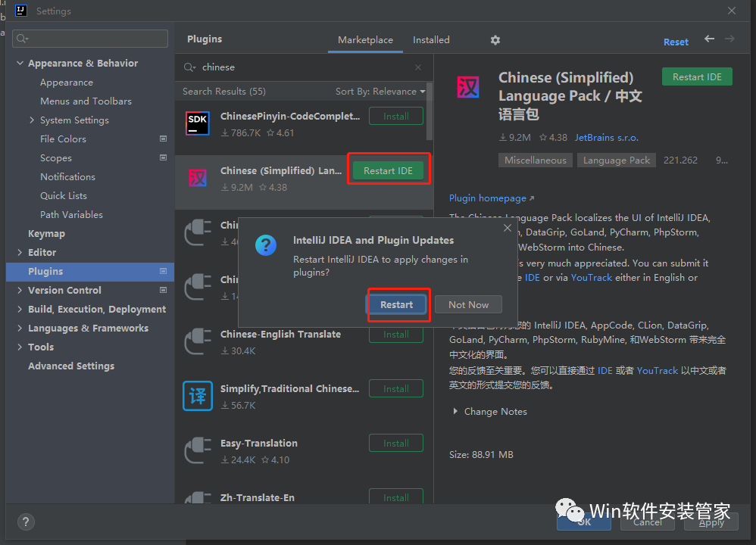Expand the System Settings node
Viewport: 756px width, 545px height.
(x=32, y=120)
